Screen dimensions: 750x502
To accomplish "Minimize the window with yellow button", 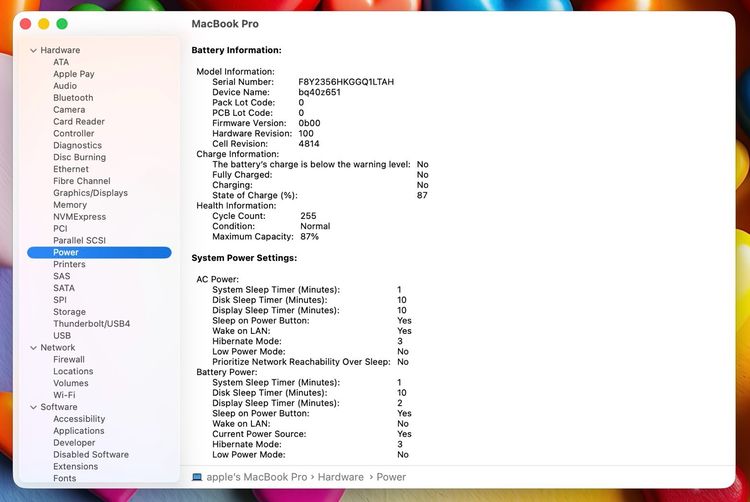I will point(44,24).
